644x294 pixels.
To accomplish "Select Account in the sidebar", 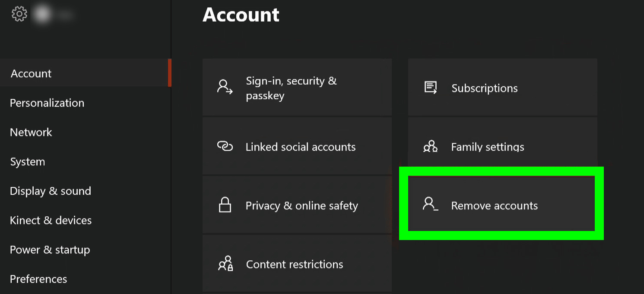I will (x=31, y=73).
